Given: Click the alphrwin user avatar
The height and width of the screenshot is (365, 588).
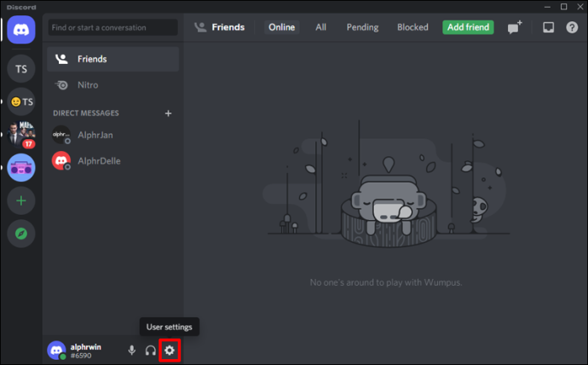Looking at the screenshot, I should pyautogui.click(x=56, y=350).
